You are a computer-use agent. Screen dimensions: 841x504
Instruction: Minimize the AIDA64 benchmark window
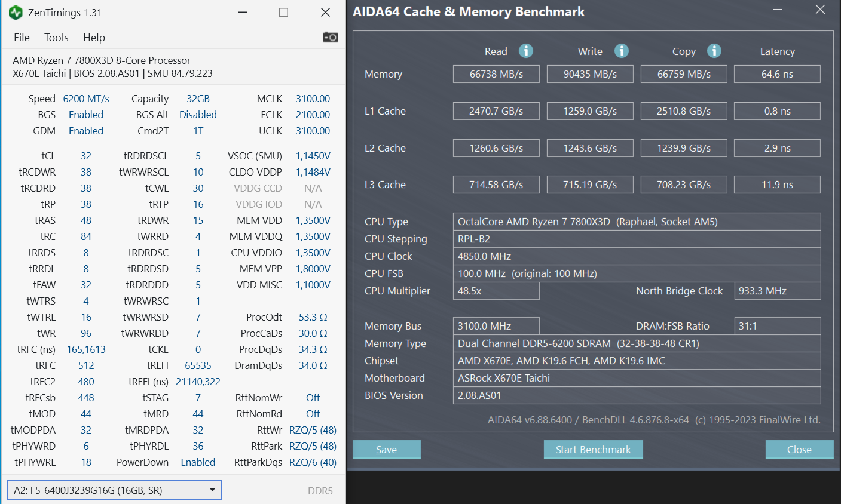(778, 10)
